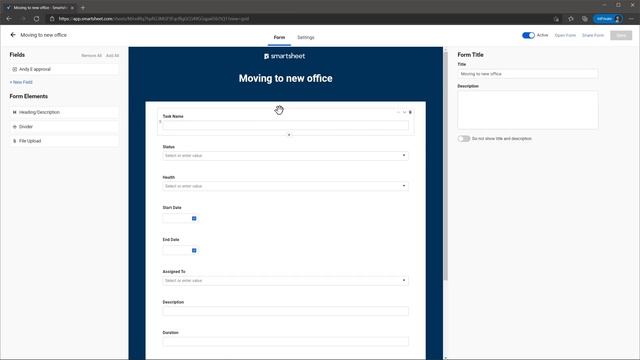Click the Divider element icon

[15, 127]
